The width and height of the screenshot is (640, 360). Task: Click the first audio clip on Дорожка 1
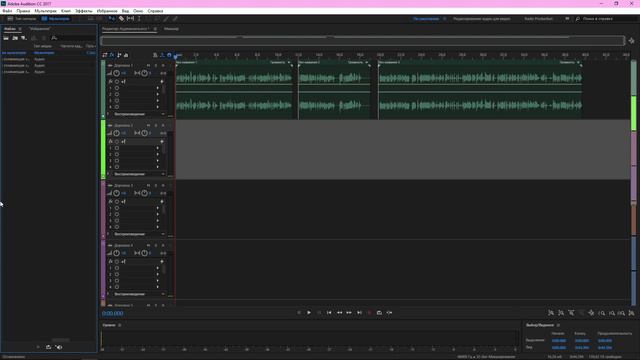coord(234,90)
